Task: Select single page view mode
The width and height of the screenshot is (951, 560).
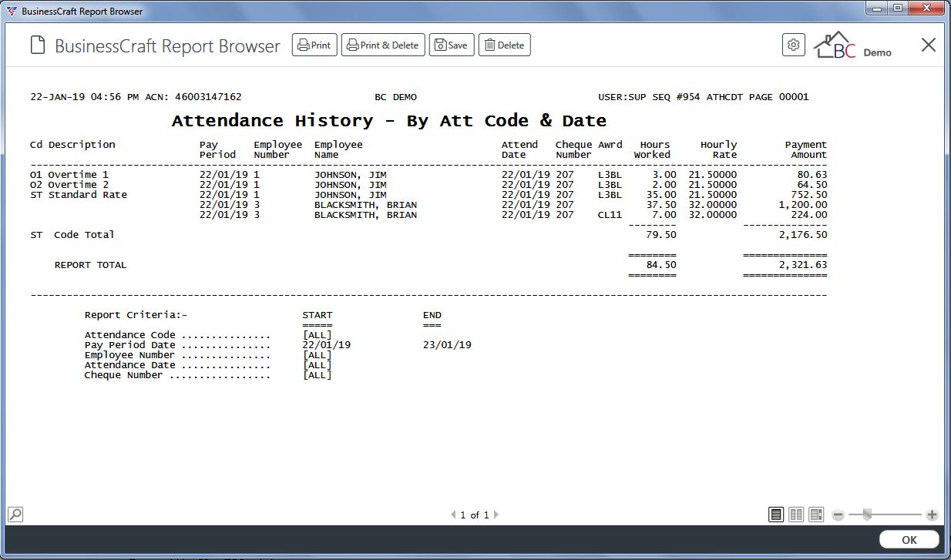Action: point(776,514)
